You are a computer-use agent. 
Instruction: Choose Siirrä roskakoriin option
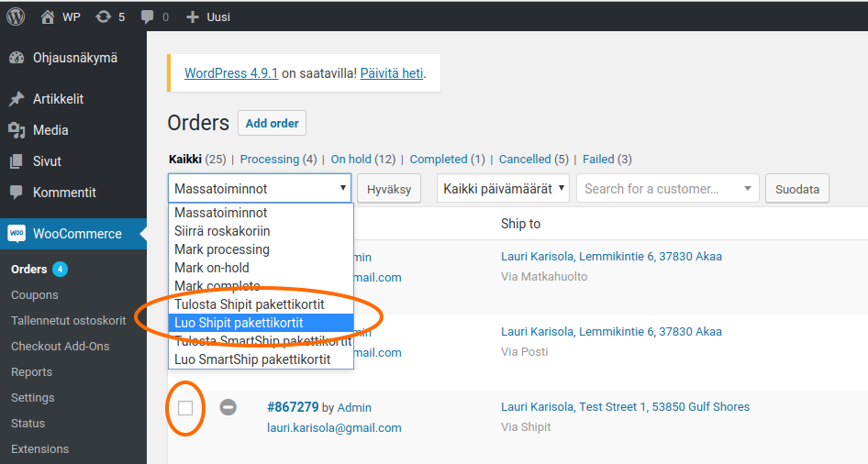point(261,231)
